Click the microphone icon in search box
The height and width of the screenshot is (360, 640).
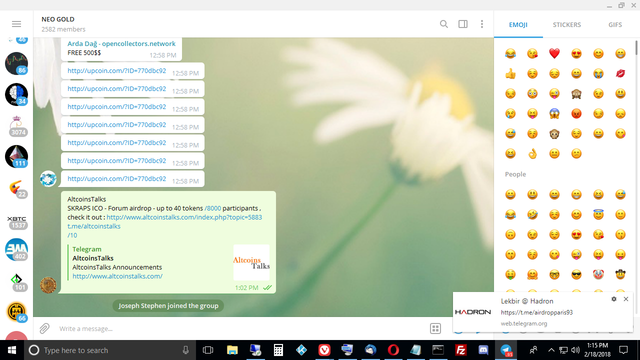pos(186,350)
